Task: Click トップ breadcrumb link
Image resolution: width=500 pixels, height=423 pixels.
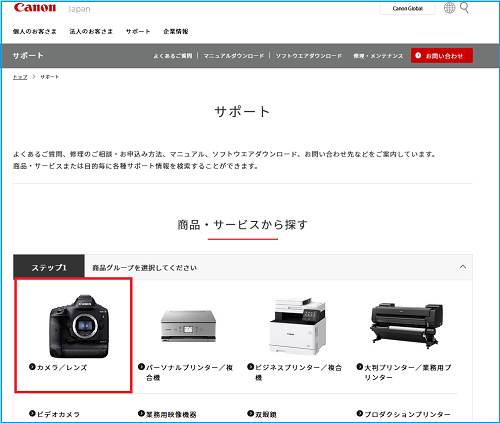Action: [20, 77]
